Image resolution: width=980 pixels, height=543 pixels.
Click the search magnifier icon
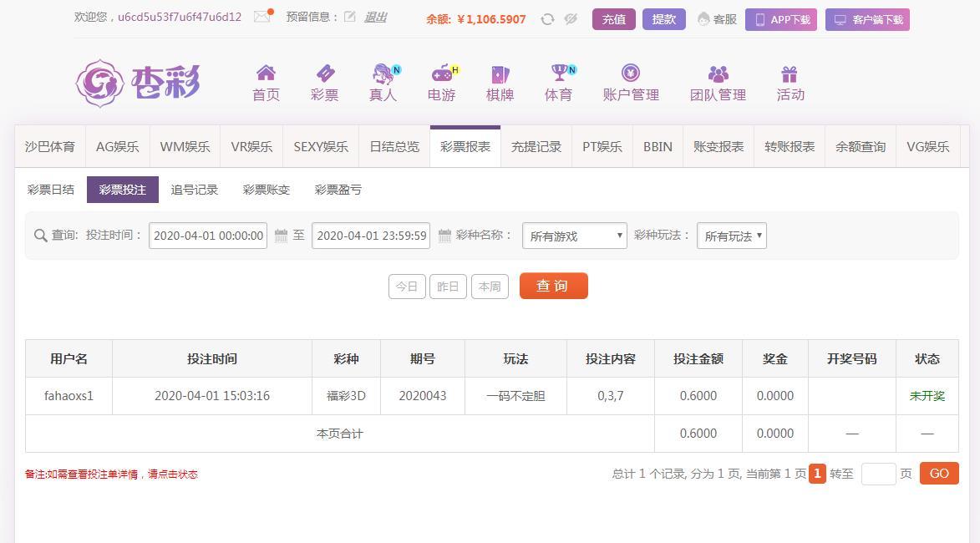41,236
